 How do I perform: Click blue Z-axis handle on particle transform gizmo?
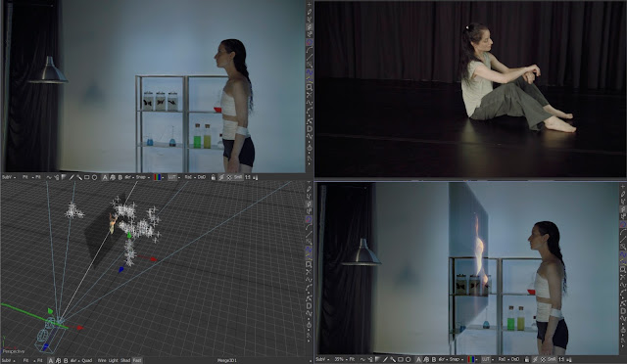121,270
